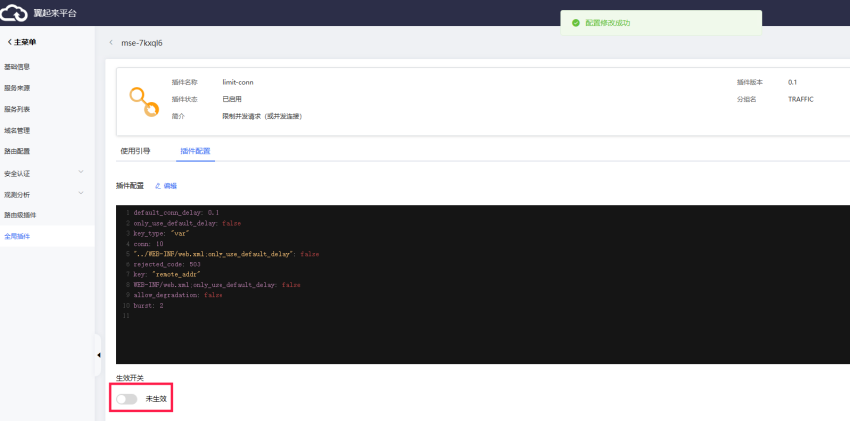Click the mse-7kxql6 instance name
This screenshot has width=850, height=421.
coord(141,43)
